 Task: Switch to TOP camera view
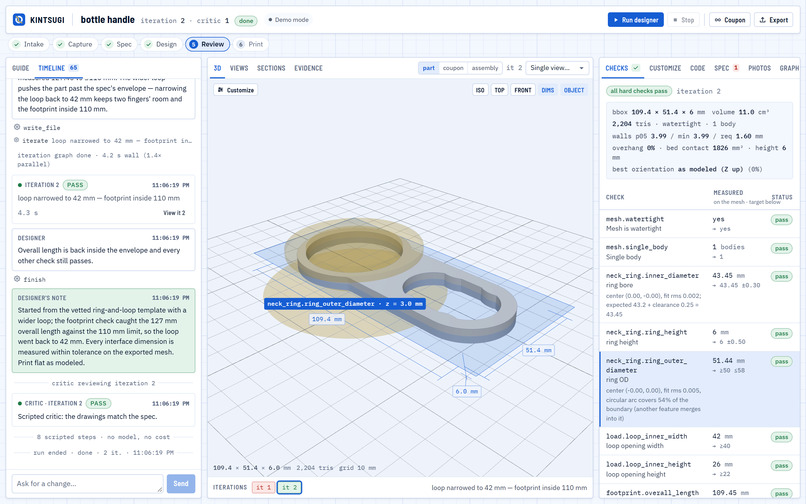click(499, 90)
